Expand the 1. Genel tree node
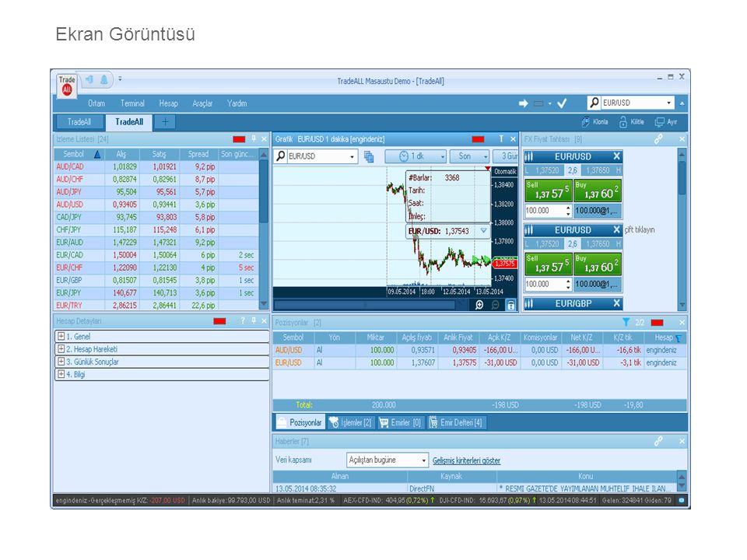 (61, 336)
